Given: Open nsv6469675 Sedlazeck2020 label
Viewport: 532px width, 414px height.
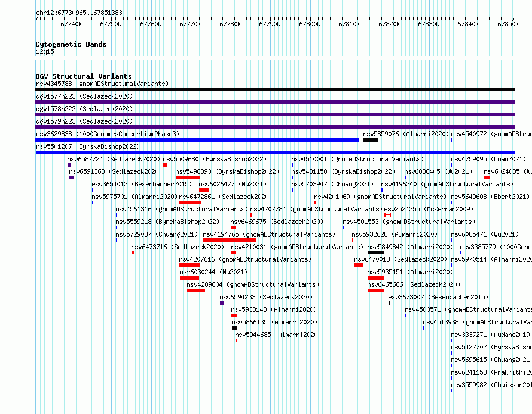Looking at the screenshot, I should [x=277, y=222].
